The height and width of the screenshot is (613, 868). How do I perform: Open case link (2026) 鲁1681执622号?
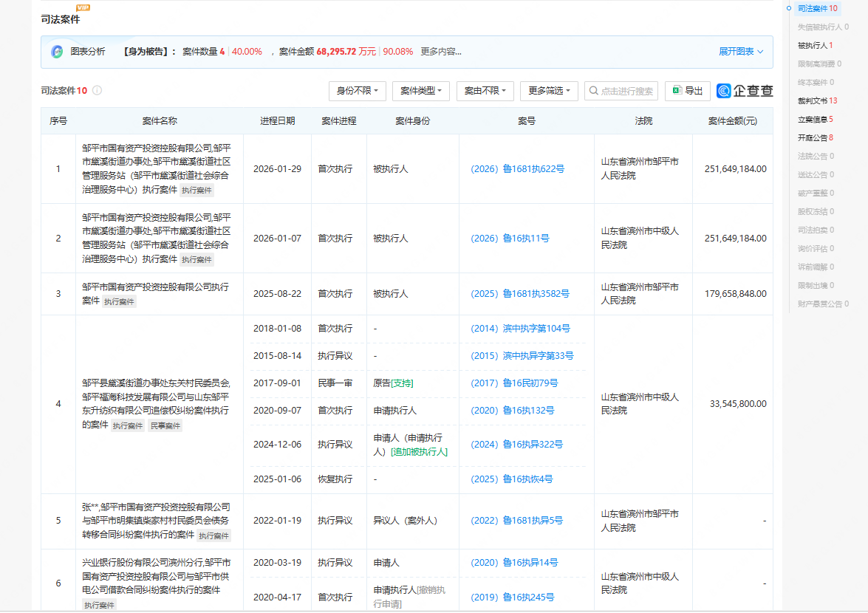tap(517, 169)
